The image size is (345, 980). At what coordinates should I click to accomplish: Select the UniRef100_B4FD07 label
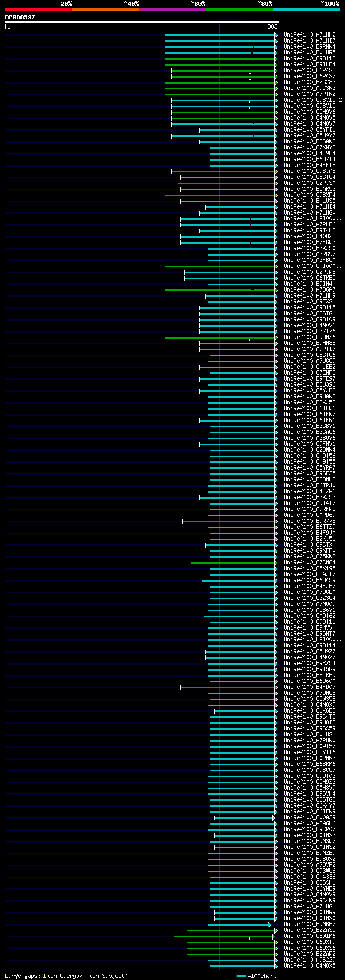(x=309, y=687)
